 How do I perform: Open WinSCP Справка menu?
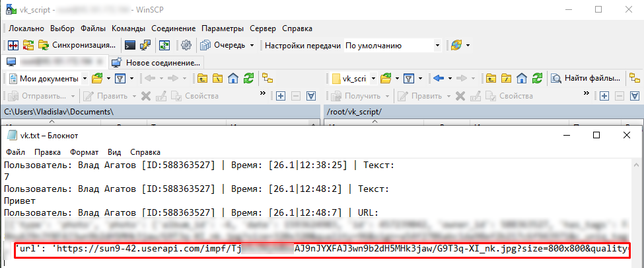tap(297, 28)
